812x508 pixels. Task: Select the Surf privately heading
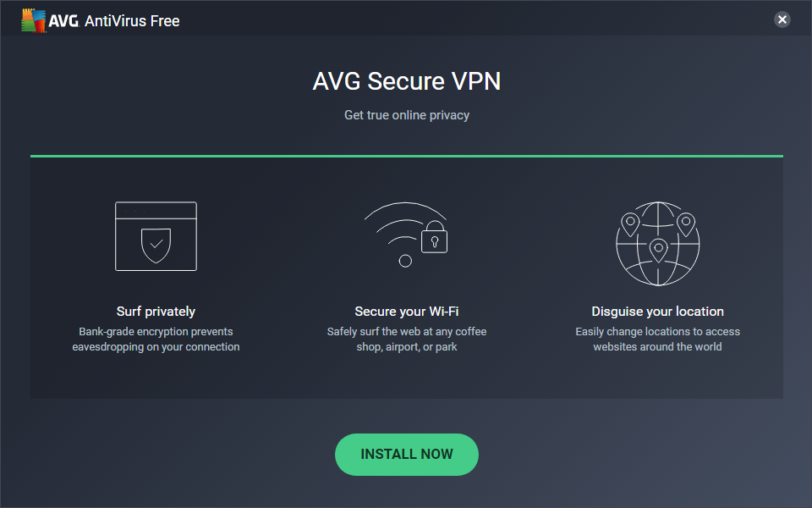156,312
